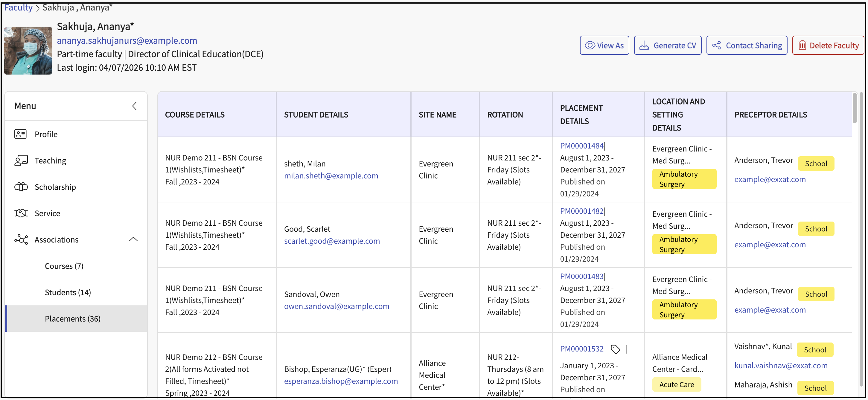Image resolution: width=868 pixels, height=400 pixels.
Task: Click Faculty breadcrumb link
Action: pyautogui.click(x=18, y=7)
